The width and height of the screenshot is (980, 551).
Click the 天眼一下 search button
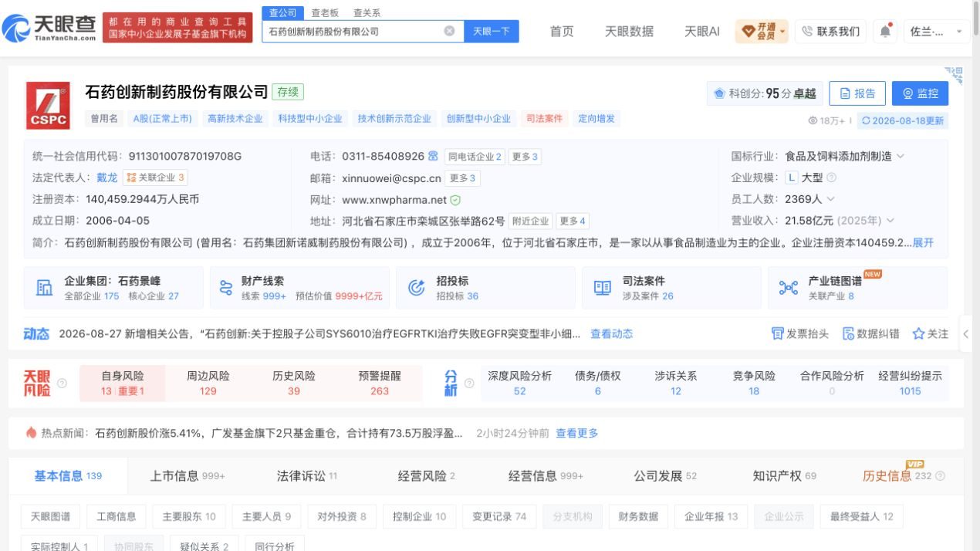(x=492, y=31)
